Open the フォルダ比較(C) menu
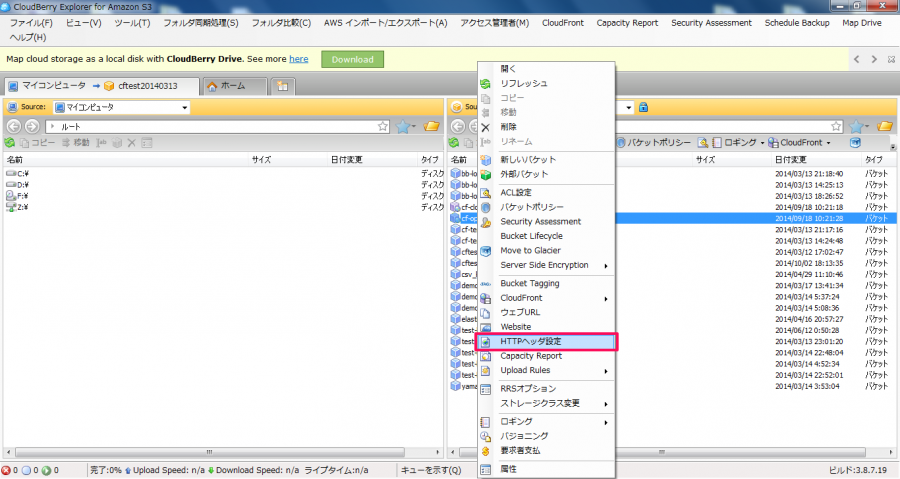Viewport: 900px width, 479px height. [281, 23]
